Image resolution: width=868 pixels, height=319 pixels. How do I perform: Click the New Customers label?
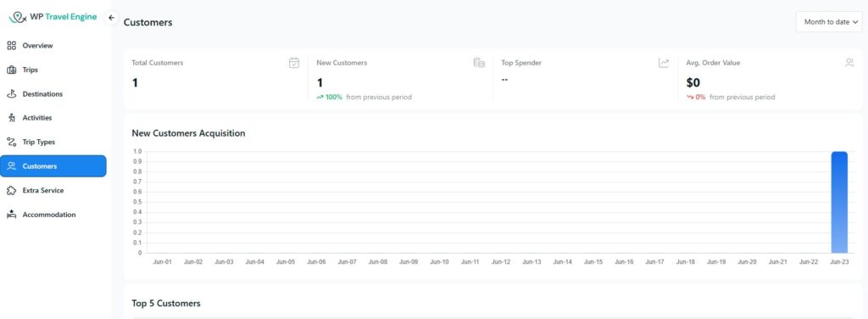(342, 63)
